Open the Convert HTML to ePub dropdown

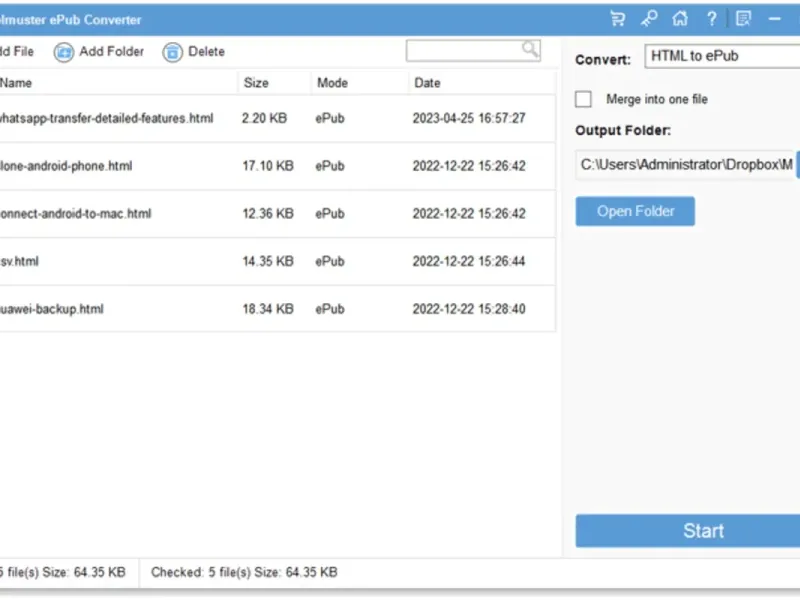pos(722,56)
